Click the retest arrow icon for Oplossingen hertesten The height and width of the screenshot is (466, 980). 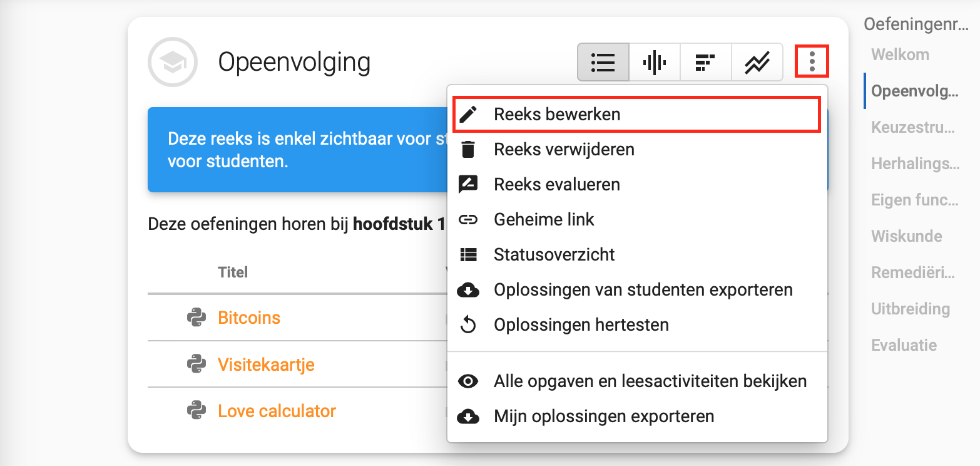pos(468,325)
